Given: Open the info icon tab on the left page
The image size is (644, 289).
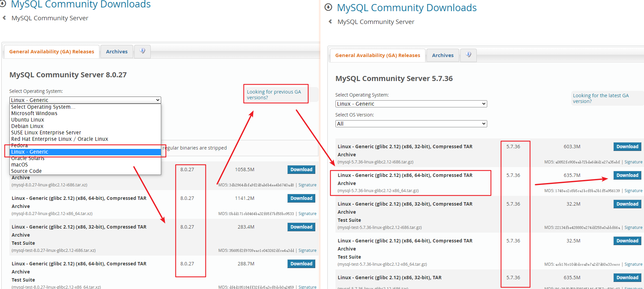Looking at the screenshot, I should (x=142, y=51).
